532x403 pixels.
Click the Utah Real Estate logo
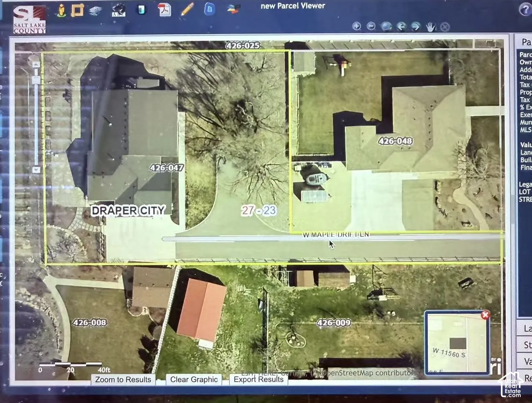point(510,385)
